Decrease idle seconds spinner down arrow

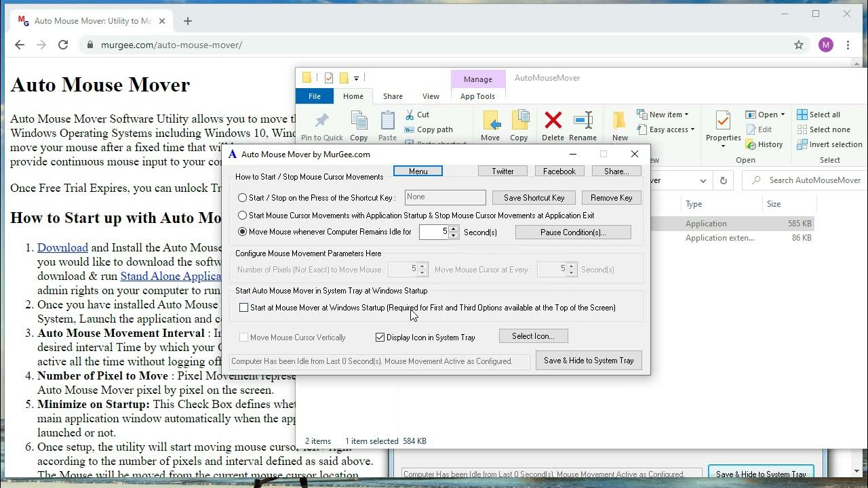pyautogui.click(x=454, y=235)
